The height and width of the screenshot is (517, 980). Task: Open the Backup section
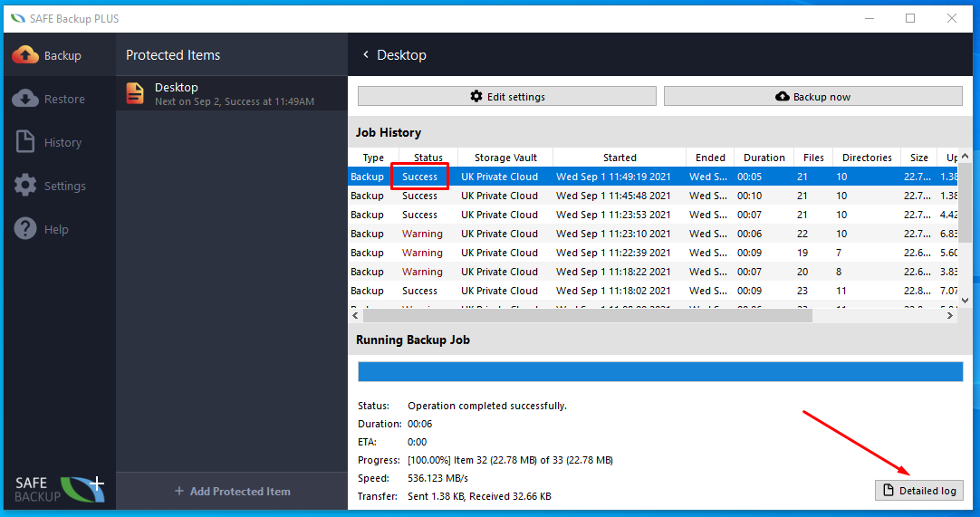coord(60,55)
